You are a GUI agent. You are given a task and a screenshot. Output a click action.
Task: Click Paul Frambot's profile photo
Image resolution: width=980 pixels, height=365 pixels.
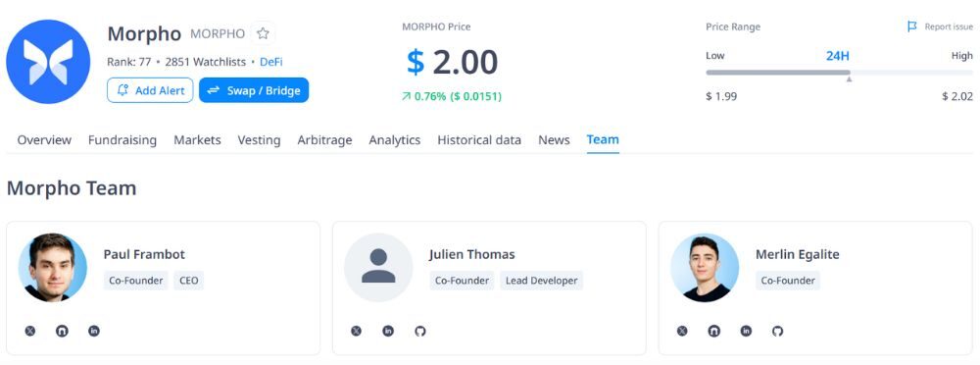click(x=53, y=267)
